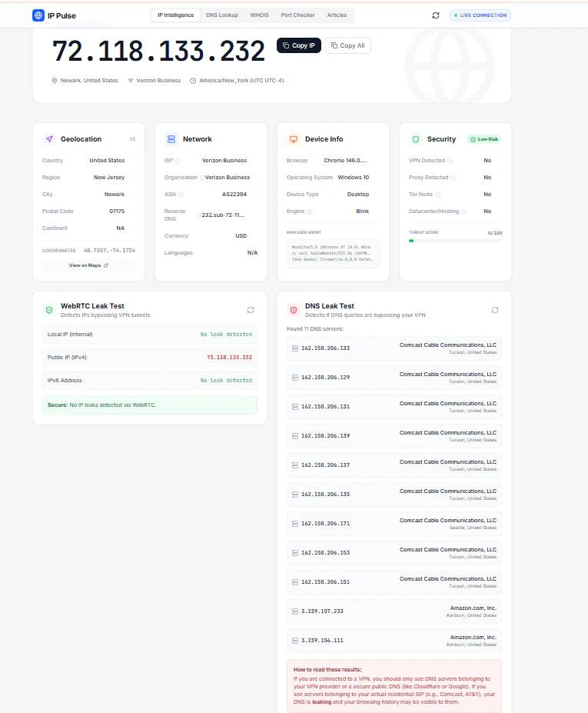The width and height of the screenshot is (588, 713).
Task: Click the server icon for 162.158.206.129
Action: tap(295, 378)
